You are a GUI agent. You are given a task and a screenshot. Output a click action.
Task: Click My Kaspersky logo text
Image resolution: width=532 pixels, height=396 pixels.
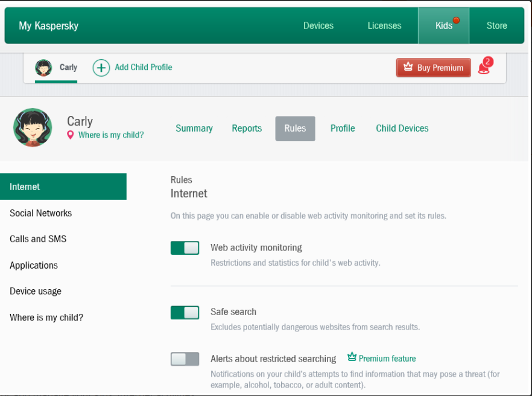pos(48,26)
